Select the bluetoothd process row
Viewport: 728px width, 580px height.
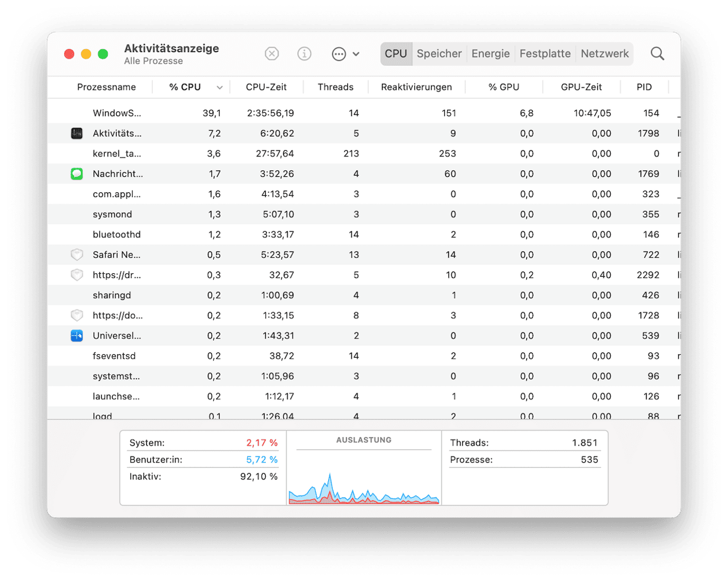coord(364,234)
